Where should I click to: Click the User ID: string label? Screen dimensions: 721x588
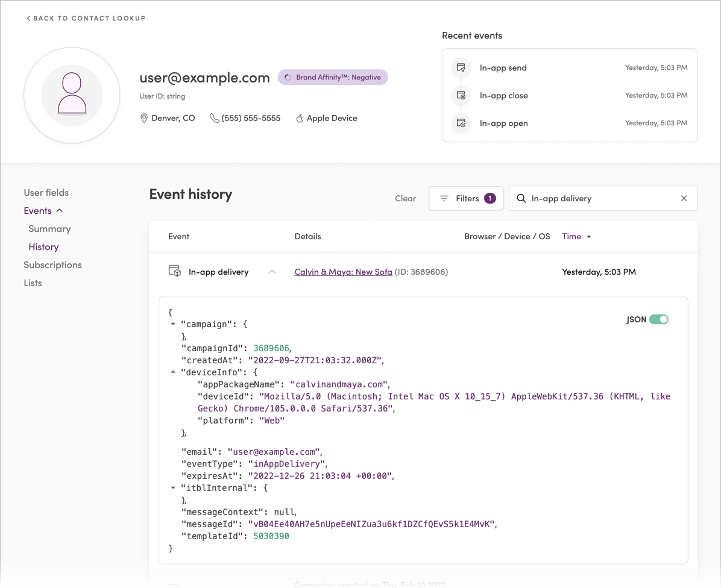pyautogui.click(x=162, y=96)
